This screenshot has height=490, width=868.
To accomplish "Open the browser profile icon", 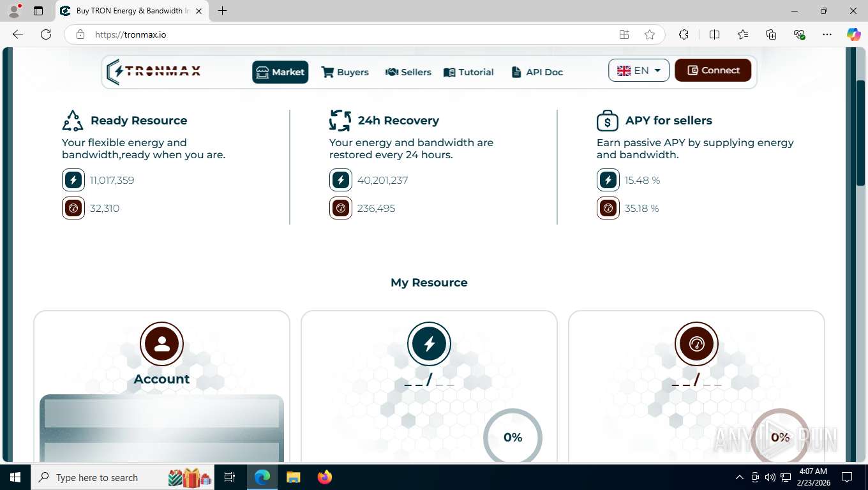I will pyautogui.click(x=14, y=11).
